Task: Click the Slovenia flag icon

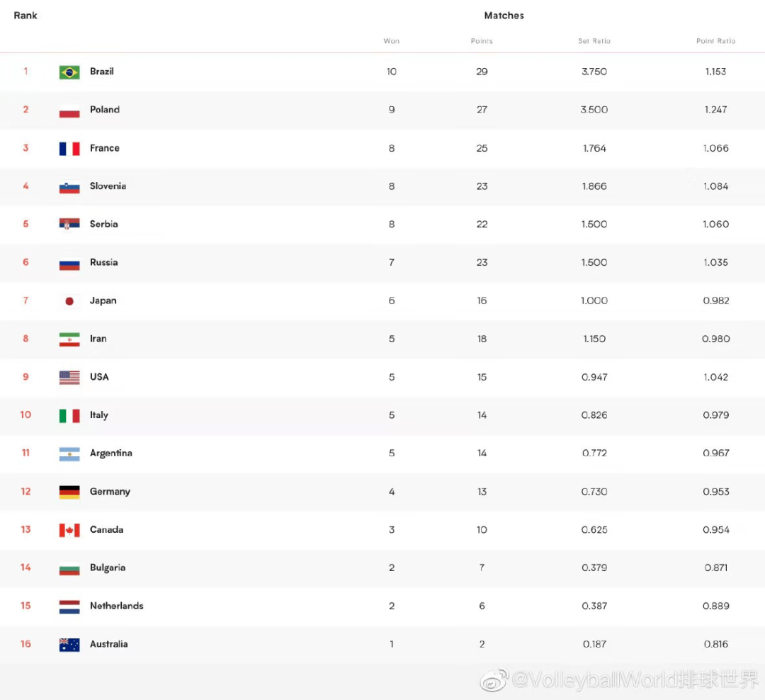Action: [x=69, y=187]
